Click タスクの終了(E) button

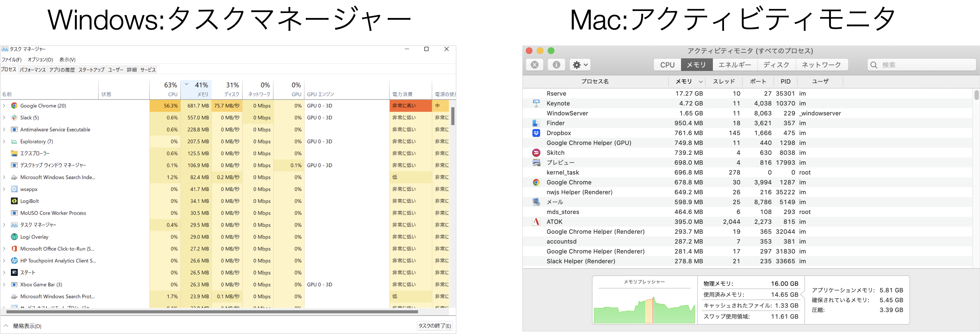(434, 326)
